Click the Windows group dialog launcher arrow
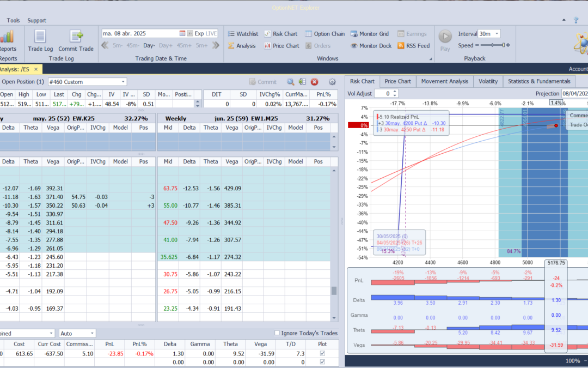Image resolution: width=588 pixels, height=368 pixels. tap(431, 59)
